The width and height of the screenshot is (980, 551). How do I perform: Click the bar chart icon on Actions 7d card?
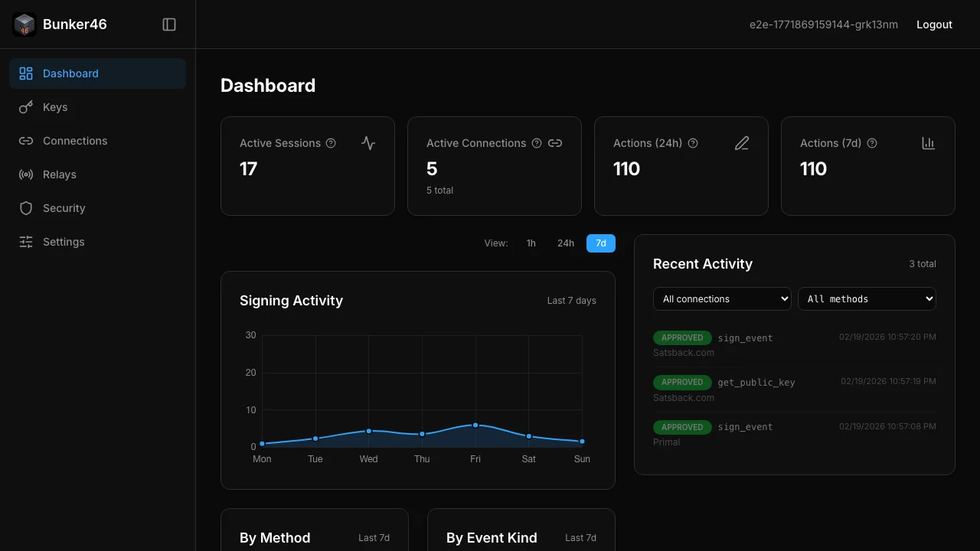[928, 143]
